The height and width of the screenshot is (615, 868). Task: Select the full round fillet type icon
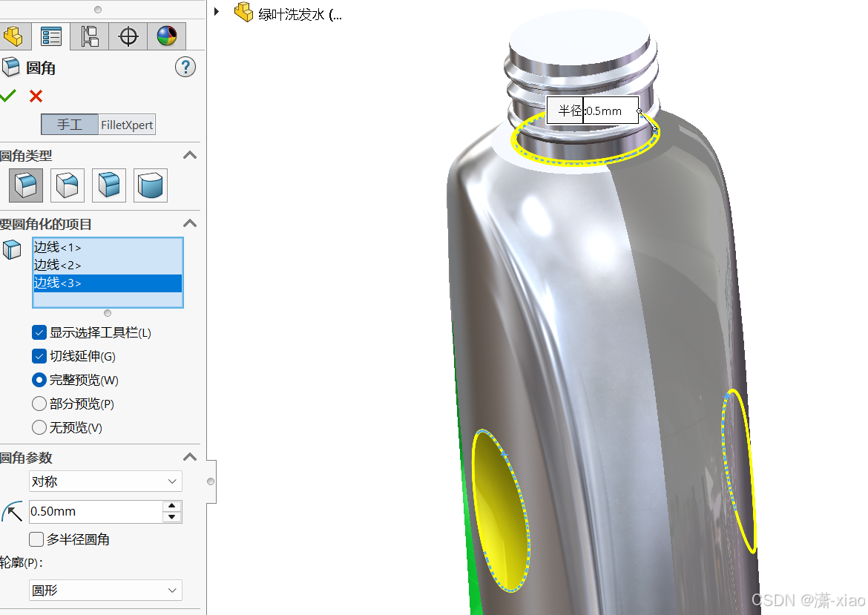pyautogui.click(x=151, y=185)
